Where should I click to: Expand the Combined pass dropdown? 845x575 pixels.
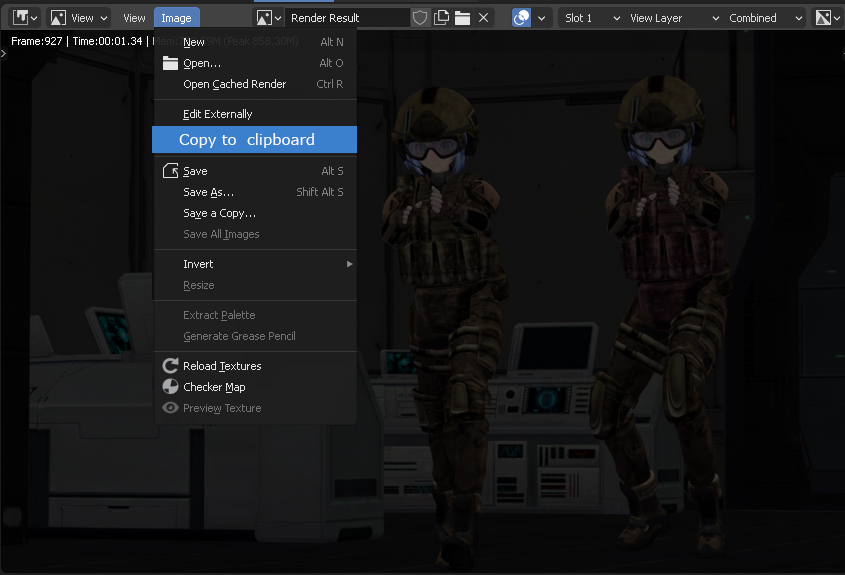tap(765, 18)
